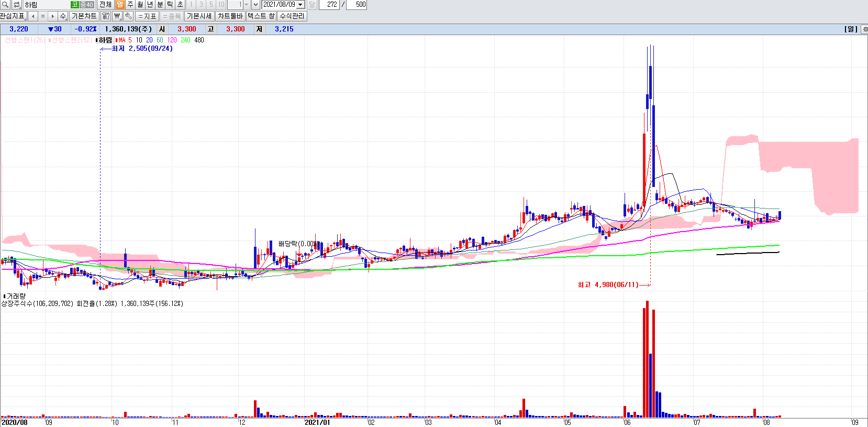Viewport: 868px width, 427px height.
Task: Select the 5 period preset button
Action: point(211,5)
